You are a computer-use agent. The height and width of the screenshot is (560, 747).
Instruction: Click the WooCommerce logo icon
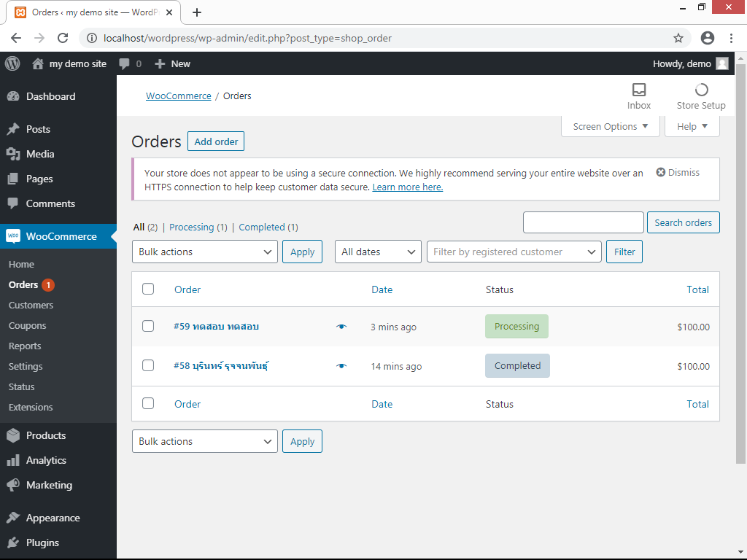[13, 236]
